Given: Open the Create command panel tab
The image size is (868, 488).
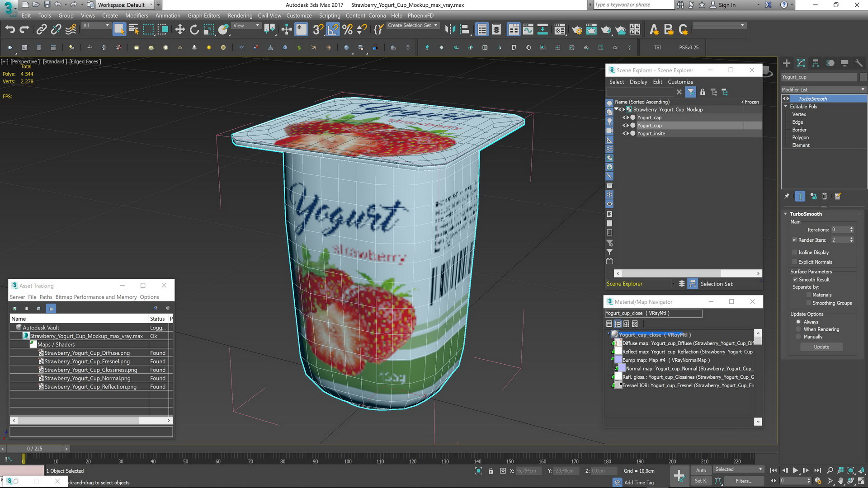Looking at the screenshot, I should [787, 63].
